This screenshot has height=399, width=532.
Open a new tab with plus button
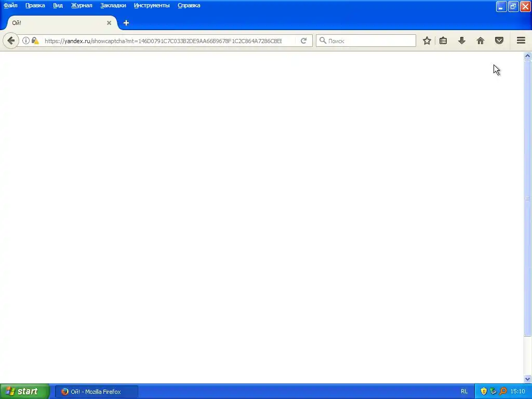pyautogui.click(x=126, y=23)
